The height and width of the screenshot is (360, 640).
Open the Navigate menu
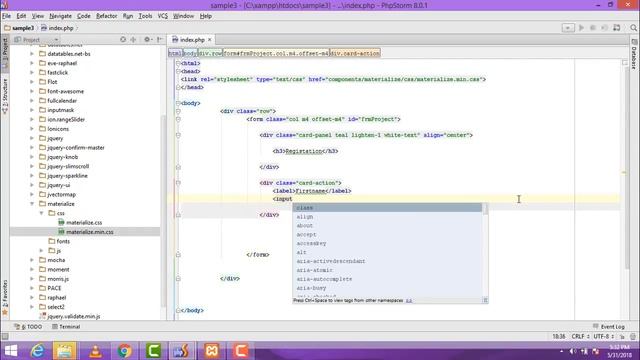point(60,16)
